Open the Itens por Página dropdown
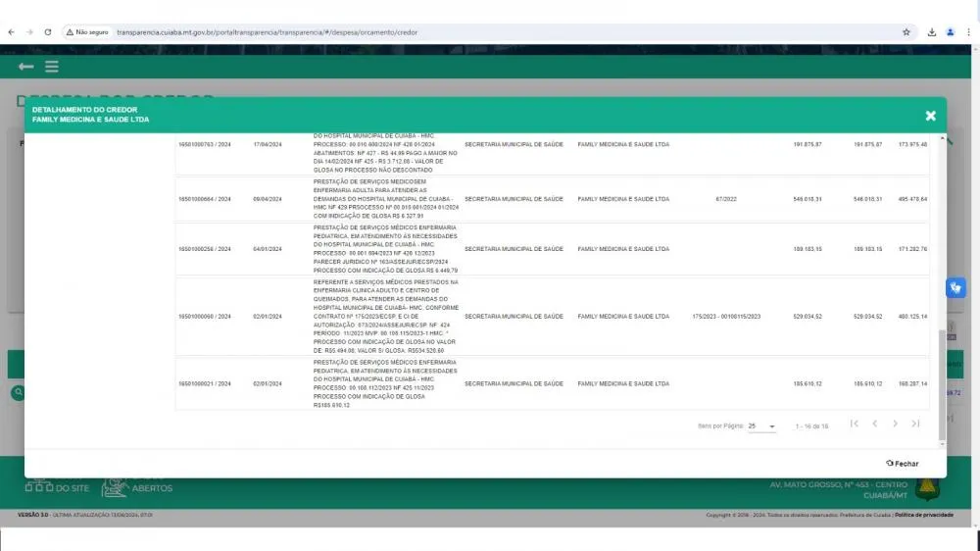980x551 pixels. point(762,426)
